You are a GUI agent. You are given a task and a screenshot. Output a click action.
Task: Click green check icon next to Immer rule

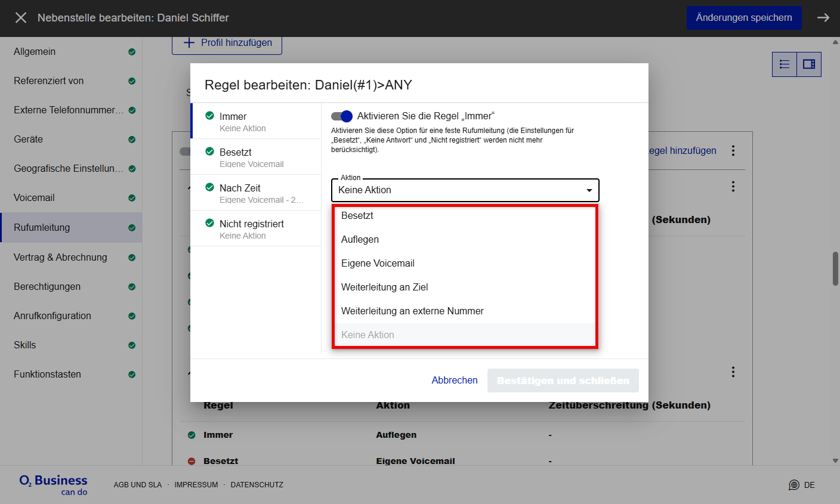pyautogui.click(x=209, y=116)
